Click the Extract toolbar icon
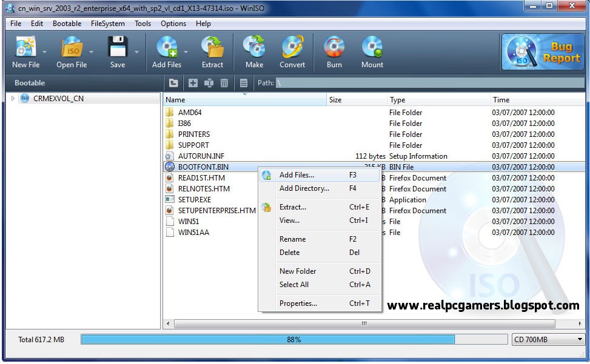The width and height of the screenshot is (590, 364). [213, 47]
